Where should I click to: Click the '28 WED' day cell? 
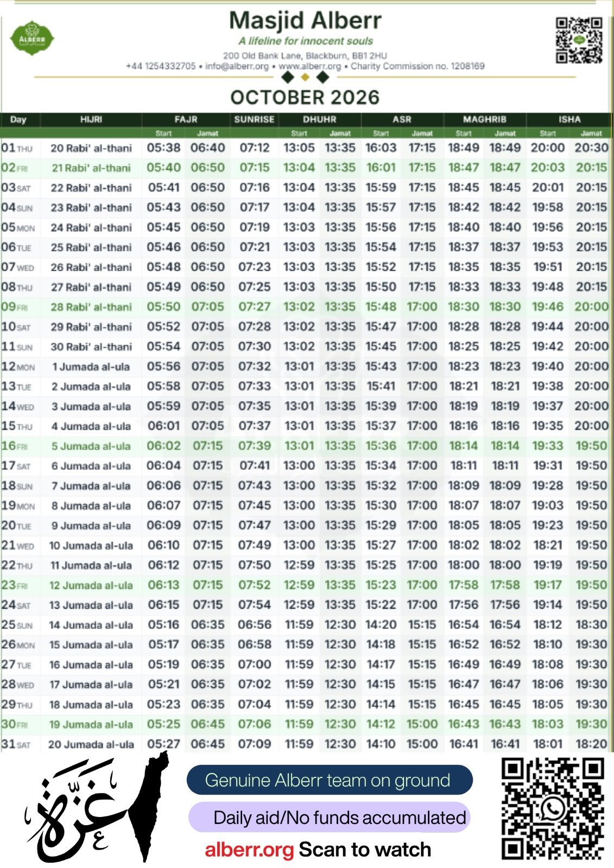click(x=18, y=685)
